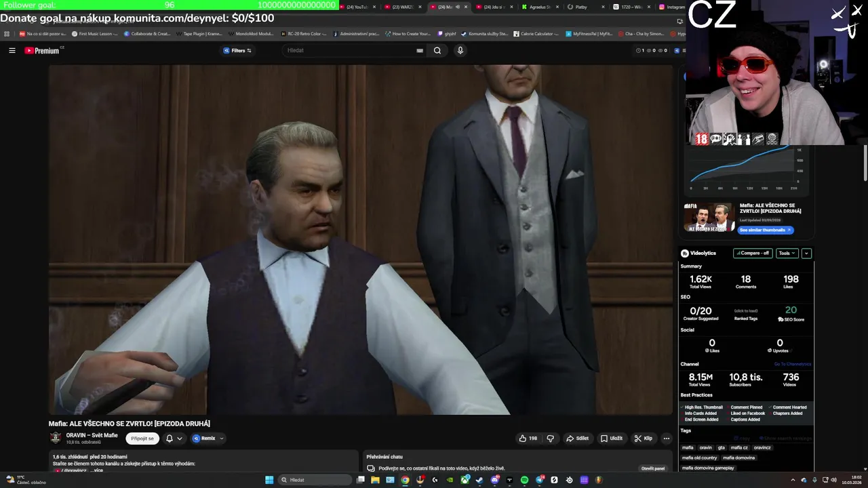
Task: Open notification bell dropdown
Action: [174, 439]
